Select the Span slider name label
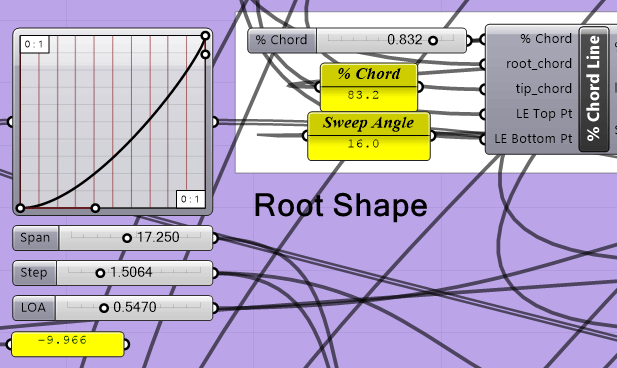This screenshot has width=617, height=368. 35,238
